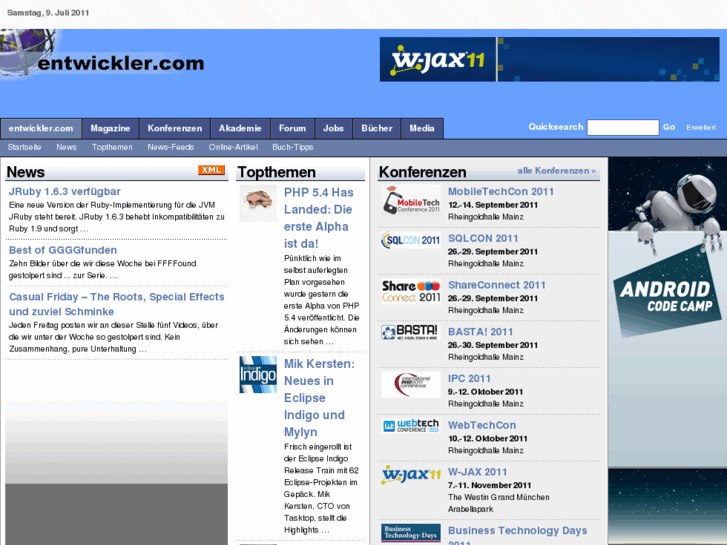
Task: Open Mik Kersten Eclipse Indigo headline
Action: [319, 398]
